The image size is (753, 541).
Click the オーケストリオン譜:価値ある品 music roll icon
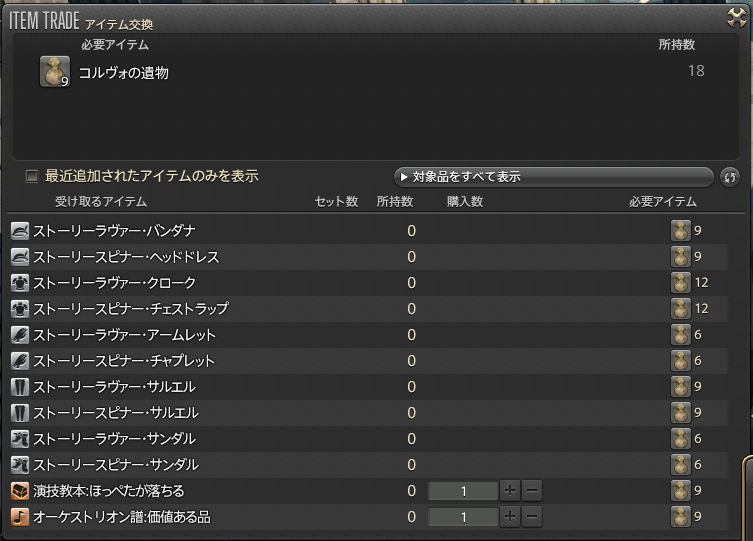click(20, 517)
